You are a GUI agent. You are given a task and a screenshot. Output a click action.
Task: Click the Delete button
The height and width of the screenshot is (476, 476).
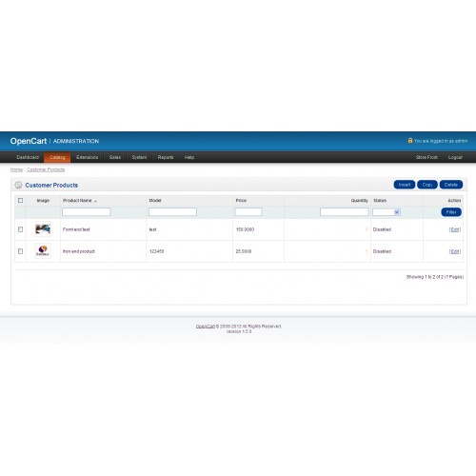point(451,185)
